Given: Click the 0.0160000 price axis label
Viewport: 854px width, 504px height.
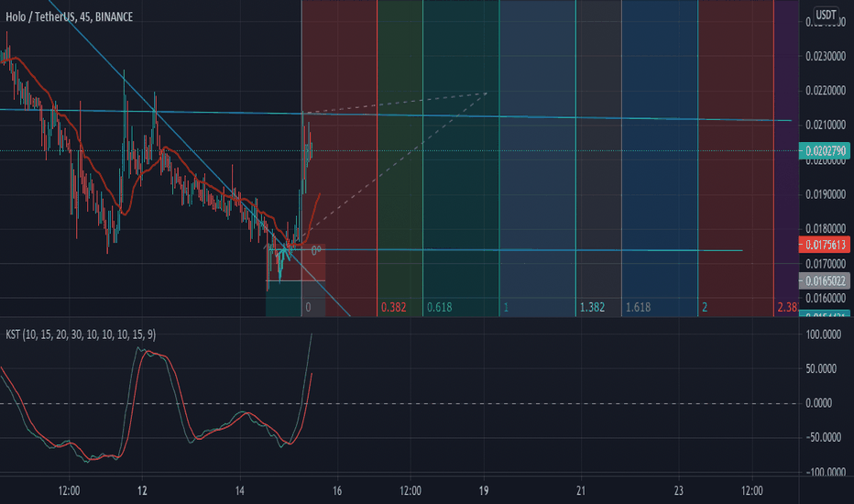Looking at the screenshot, I should pos(825,299).
